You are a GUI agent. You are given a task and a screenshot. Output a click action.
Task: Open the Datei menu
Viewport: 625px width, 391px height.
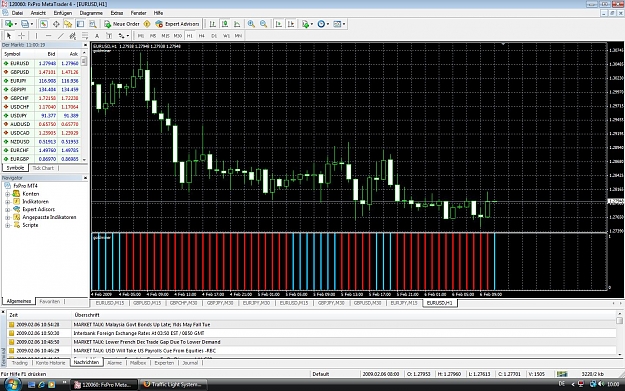(18, 13)
